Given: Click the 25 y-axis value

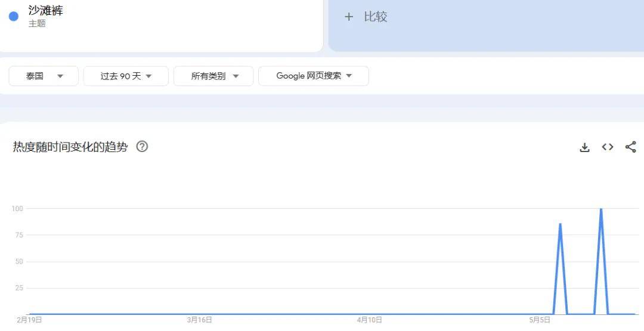Looking at the screenshot, I should (x=19, y=288).
